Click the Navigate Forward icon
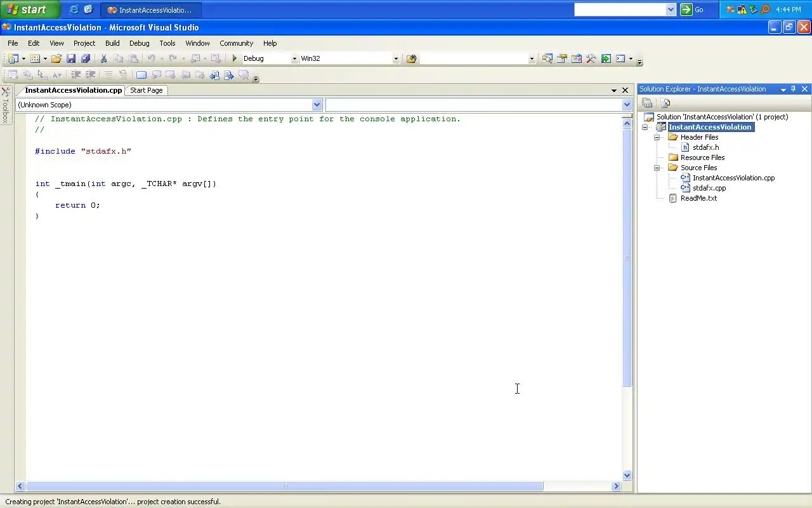Image resolution: width=812 pixels, height=508 pixels. pyautogui.click(x=216, y=58)
